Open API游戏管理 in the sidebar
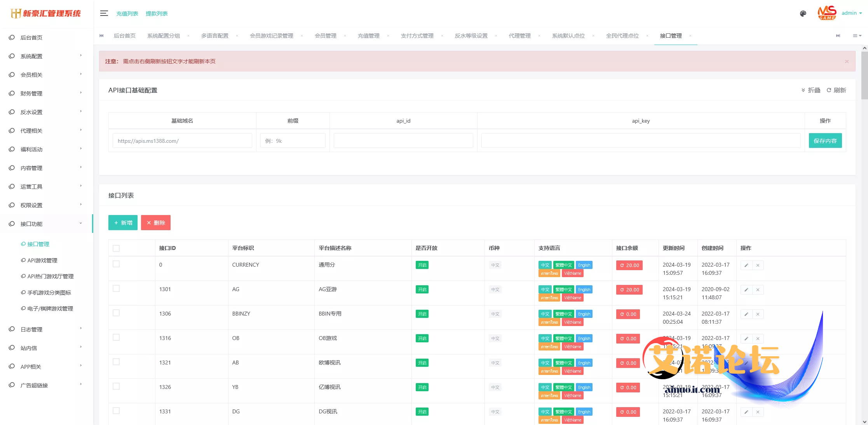 tap(42, 260)
